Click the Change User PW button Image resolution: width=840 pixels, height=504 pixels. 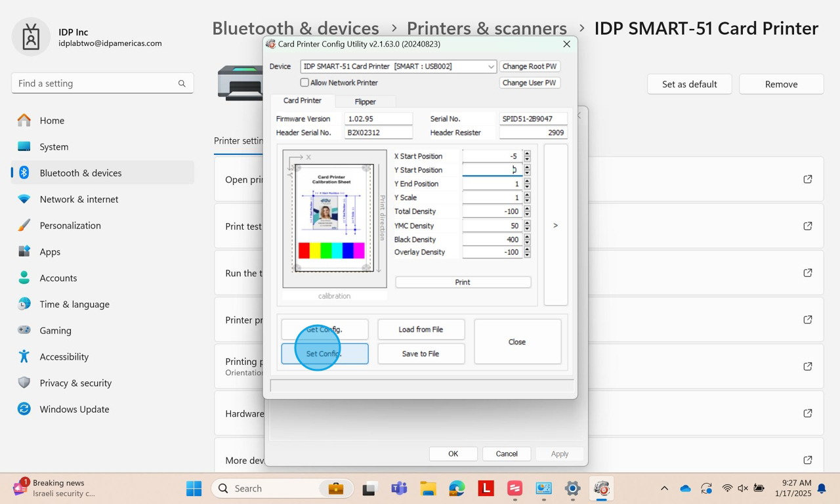coord(530,83)
